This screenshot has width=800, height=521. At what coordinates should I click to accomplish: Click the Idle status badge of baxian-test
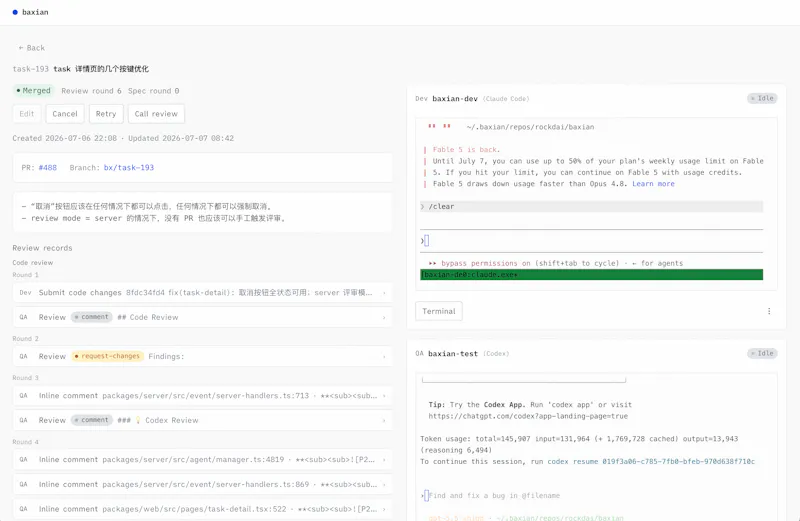coord(762,354)
